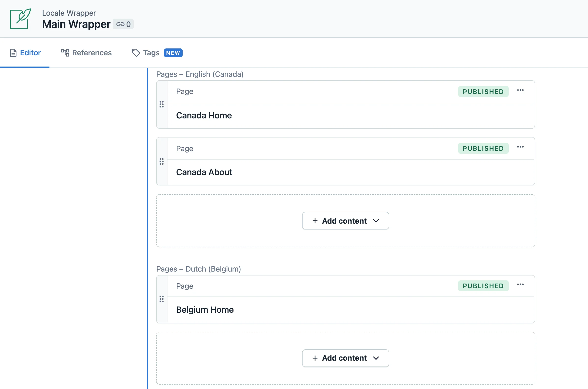Click the NEW badge beside Tags

pos(173,53)
